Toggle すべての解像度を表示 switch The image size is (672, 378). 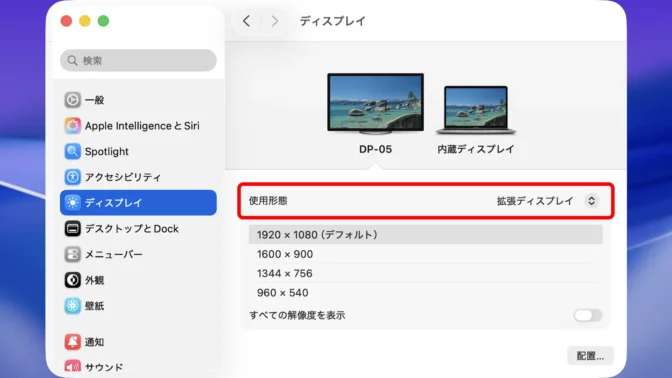click(588, 315)
